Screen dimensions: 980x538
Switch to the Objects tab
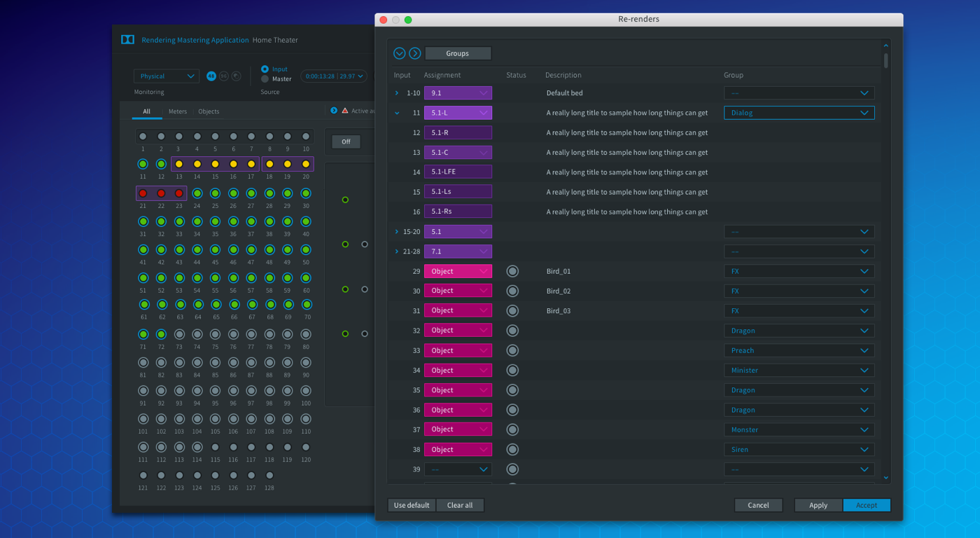coord(209,111)
